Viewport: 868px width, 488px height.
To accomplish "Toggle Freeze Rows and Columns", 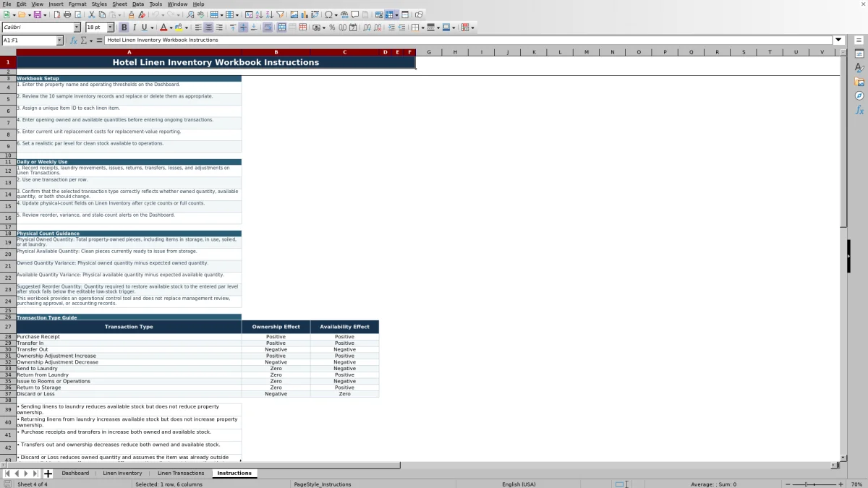I will pos(389,14).
